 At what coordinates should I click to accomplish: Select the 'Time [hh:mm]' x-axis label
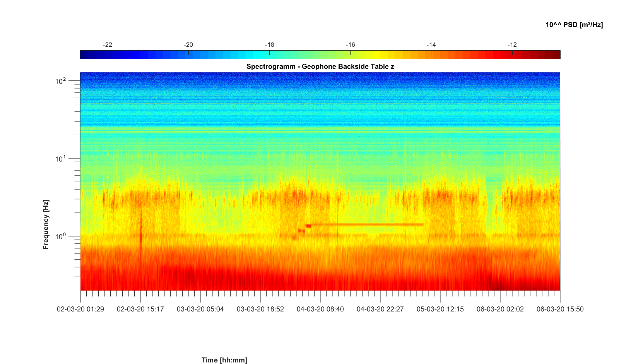pyautogui.click(x=224, y=360)
